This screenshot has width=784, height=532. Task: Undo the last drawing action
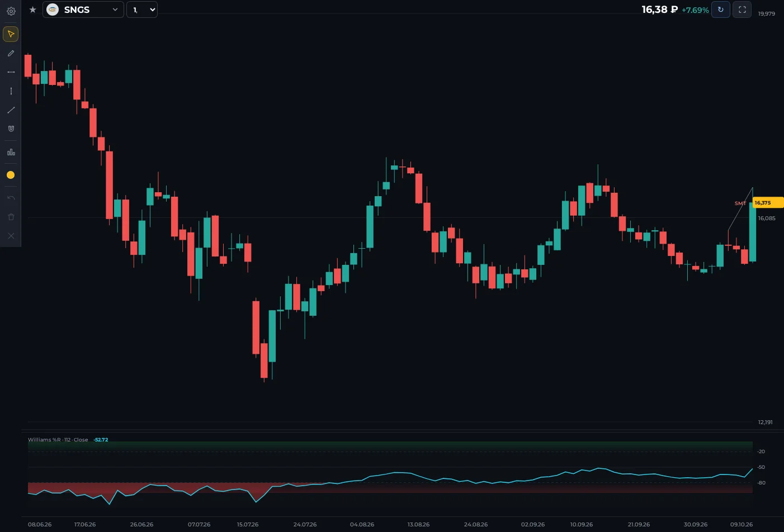[11, 198]
